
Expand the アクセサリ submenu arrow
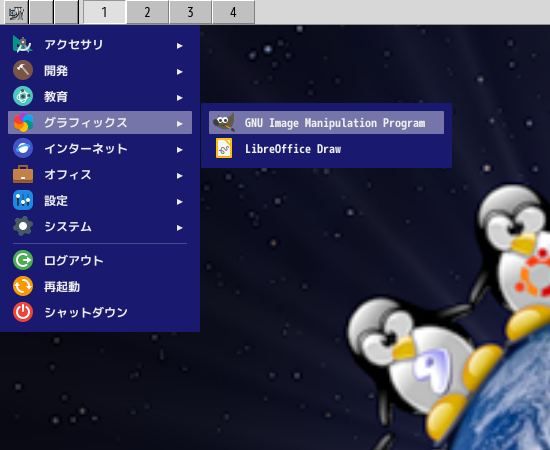(x=180, y=46)
